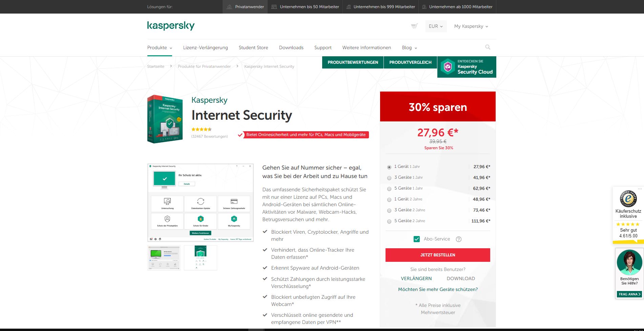Expand the Produkte navigation dropdown

(x=160, y=47)
